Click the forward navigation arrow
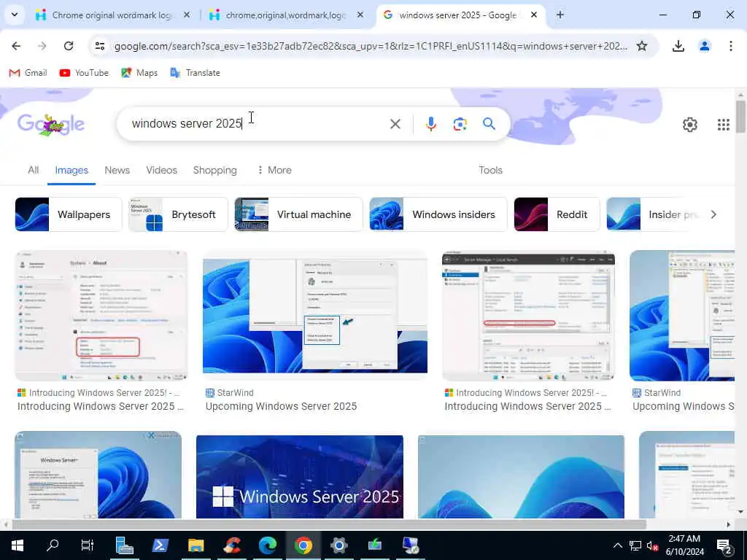This screenshot has height=560, width=747. point(42,46)
